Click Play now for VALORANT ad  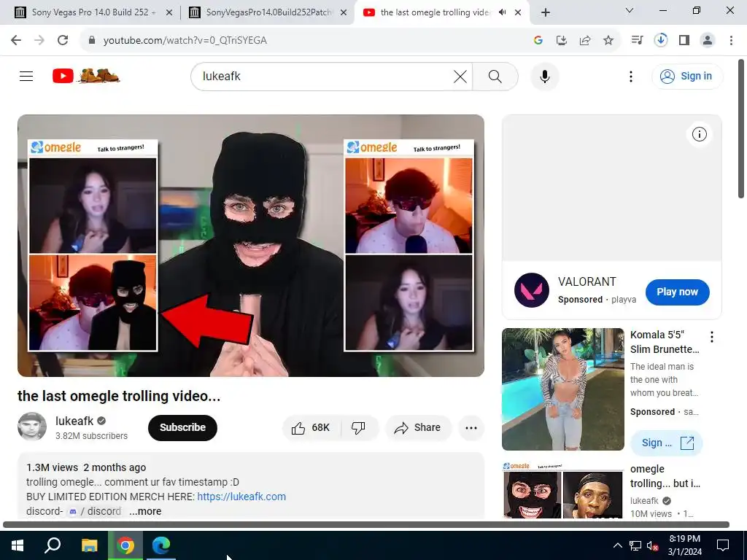coord(677,292)
